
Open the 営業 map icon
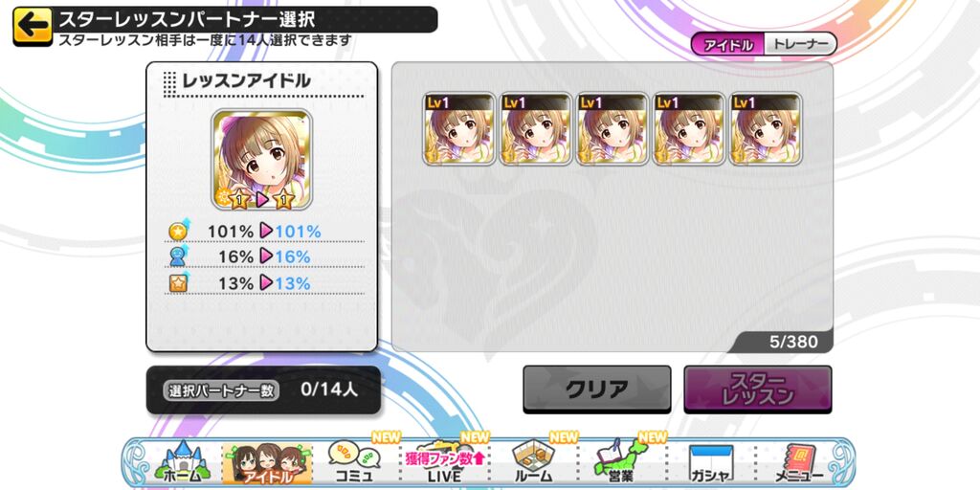(622, 463)
